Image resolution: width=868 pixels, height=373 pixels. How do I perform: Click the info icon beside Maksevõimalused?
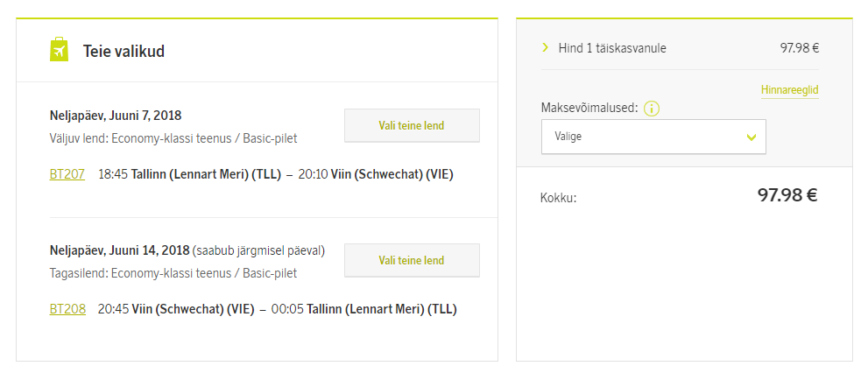click(651, 109)
